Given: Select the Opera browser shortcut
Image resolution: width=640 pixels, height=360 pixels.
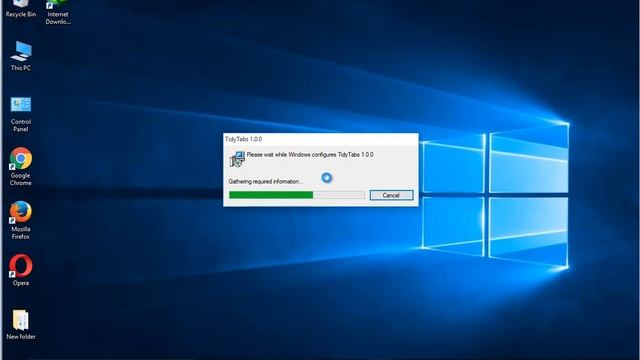Looking at the screenshot, I should pos(21,270).
